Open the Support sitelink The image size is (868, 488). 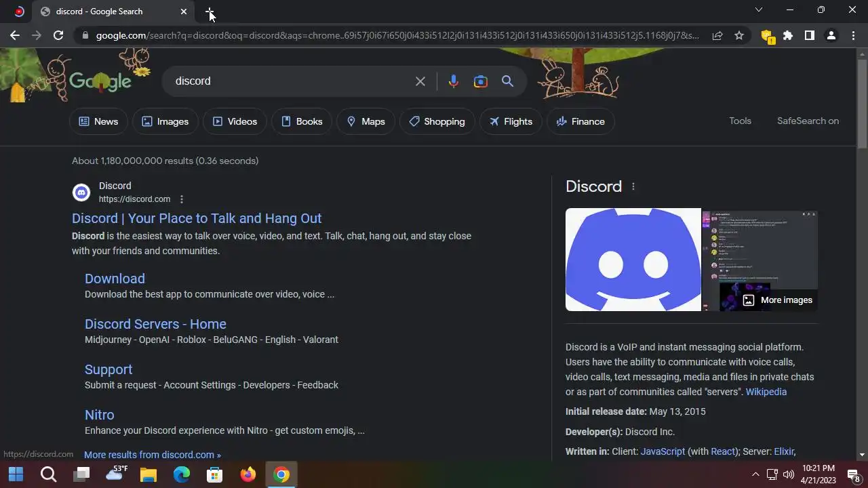click(108, 369)
